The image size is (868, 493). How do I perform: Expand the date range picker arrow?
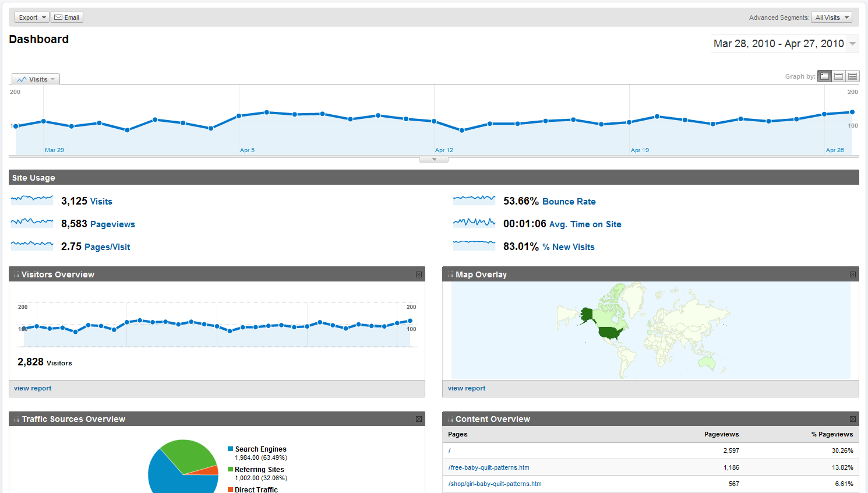click(852, 44)
